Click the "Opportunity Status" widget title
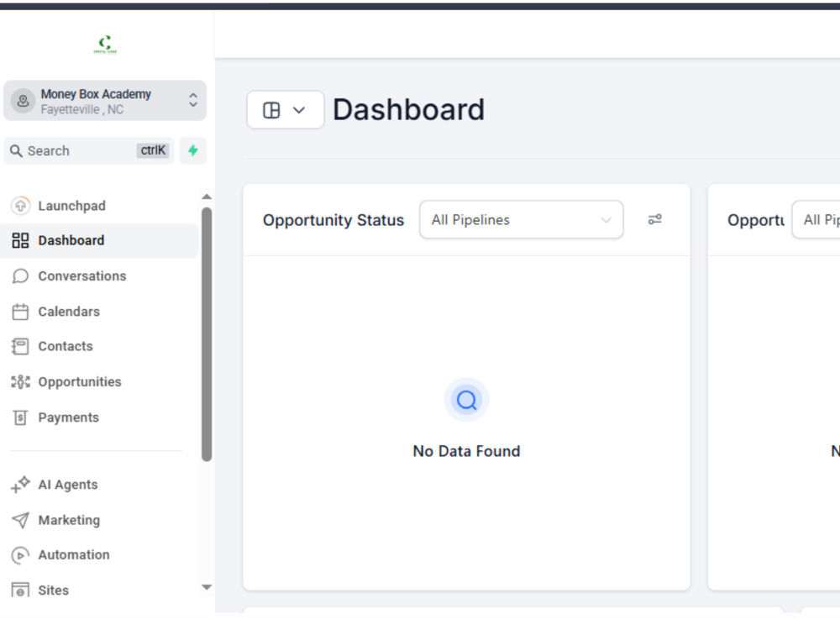The image size is (840, 630). coord(333,220)
